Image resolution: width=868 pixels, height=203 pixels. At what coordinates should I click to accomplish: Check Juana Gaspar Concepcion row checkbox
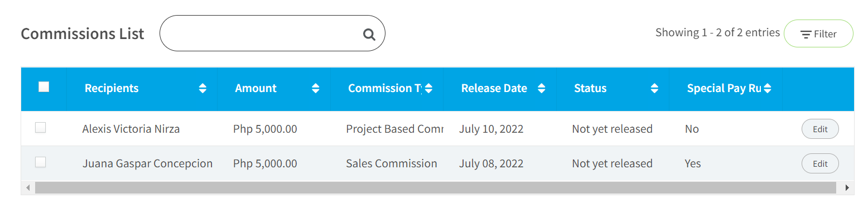[40, 162]
